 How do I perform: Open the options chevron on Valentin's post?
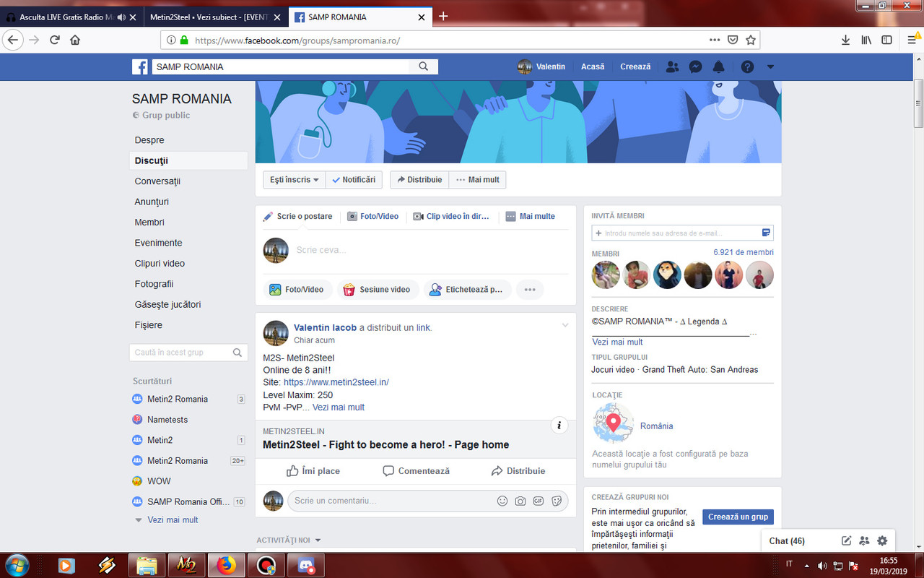point(565,325)
